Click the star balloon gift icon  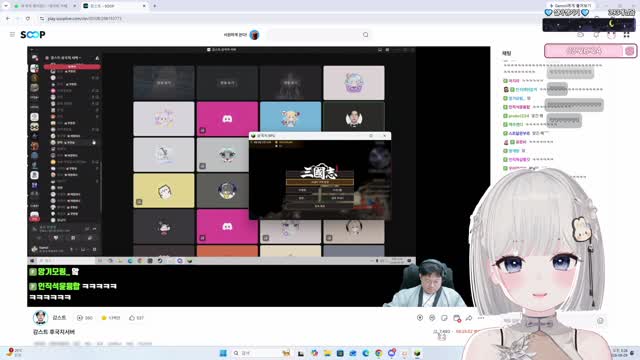pyautogui.click(x=420, y=318)
